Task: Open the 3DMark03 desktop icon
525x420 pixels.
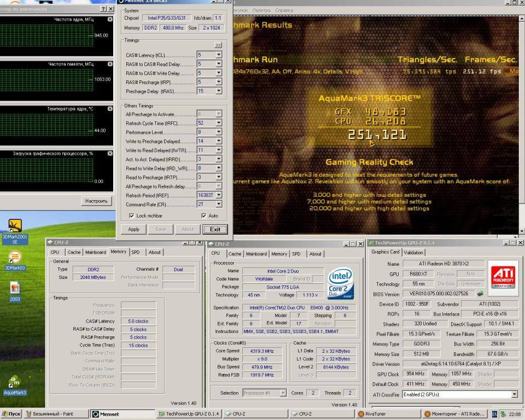Action: coord(15,260)
